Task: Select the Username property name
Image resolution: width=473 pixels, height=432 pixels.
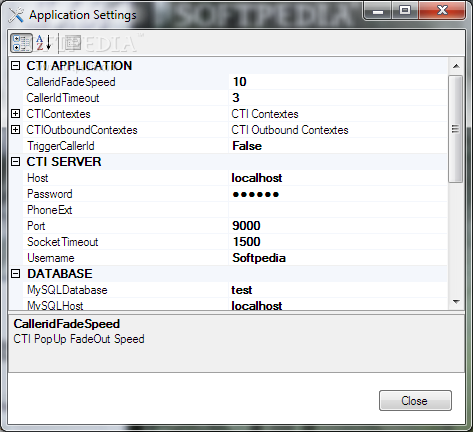Action: (51, 258)
